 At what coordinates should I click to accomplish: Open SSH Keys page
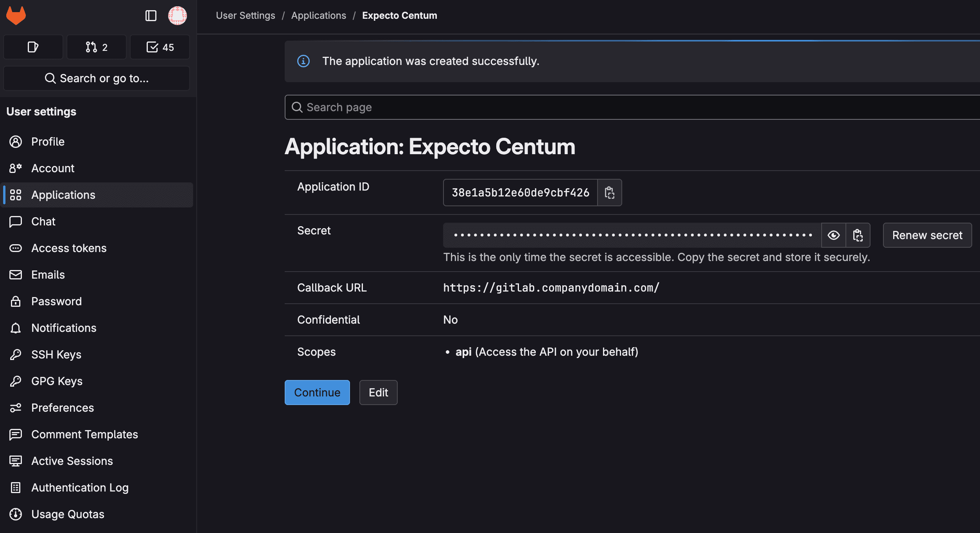point(97,355)
